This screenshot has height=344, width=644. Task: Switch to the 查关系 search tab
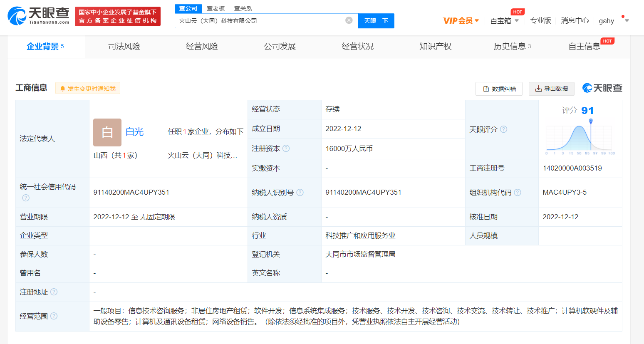pos(243,8)
